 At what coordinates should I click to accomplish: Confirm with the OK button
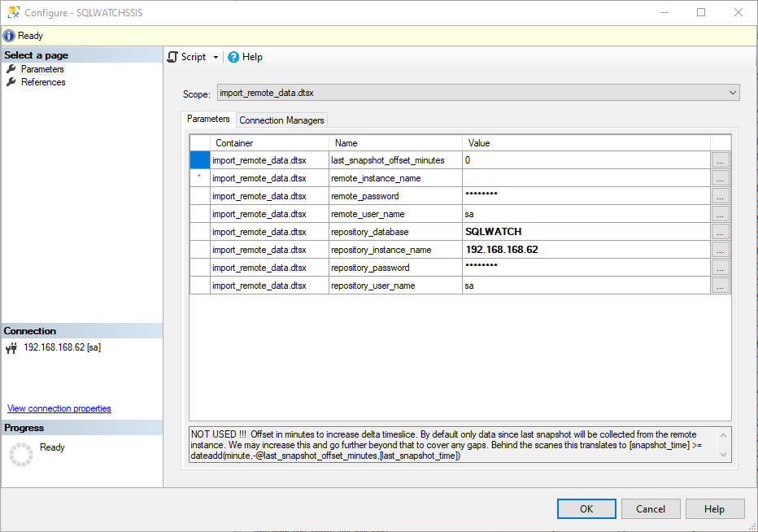[586, 508]
